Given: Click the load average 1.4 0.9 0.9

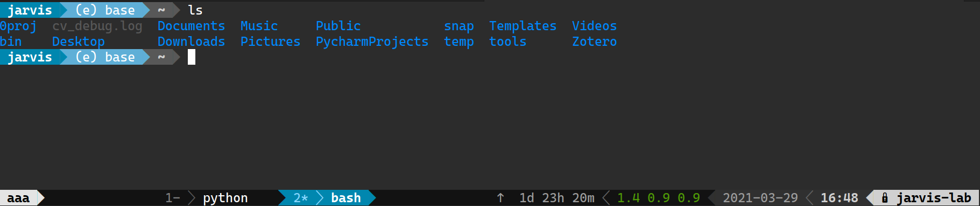Looking at the screenshot, I should [658, 198].
